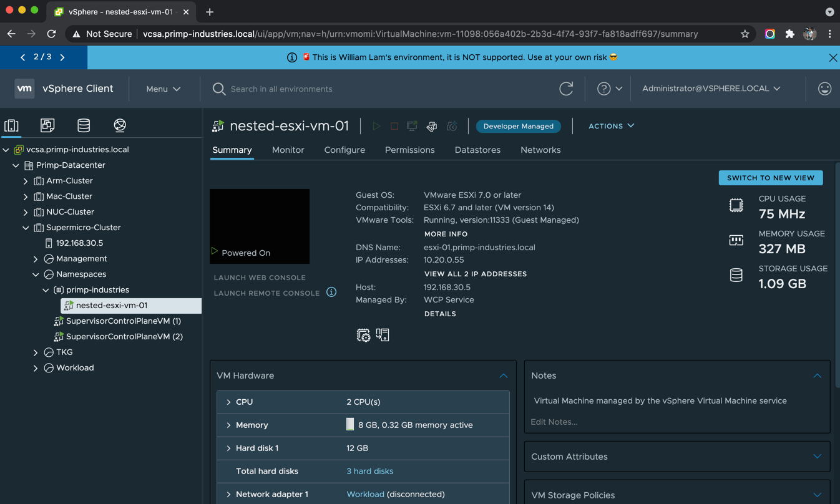Click the monitor icon below Details
Viewport: 840px width, 504px height.
[x=383, y=335]
